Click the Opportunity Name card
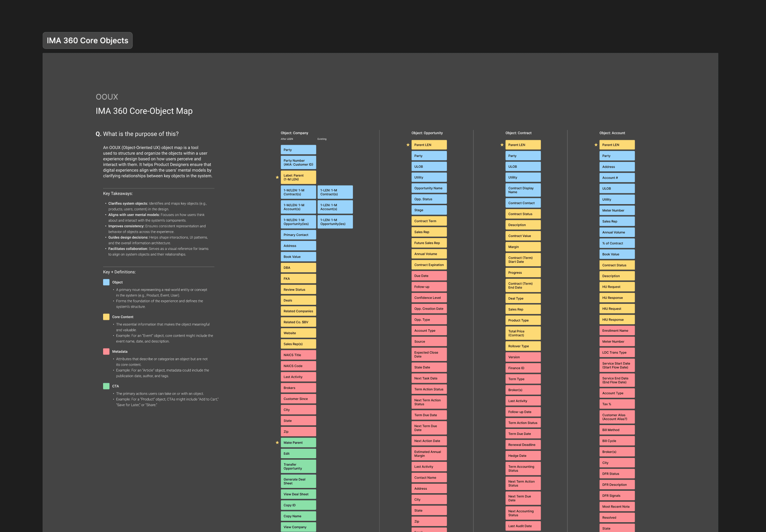This screenshot has width=766, height=532. coord(429,188)
